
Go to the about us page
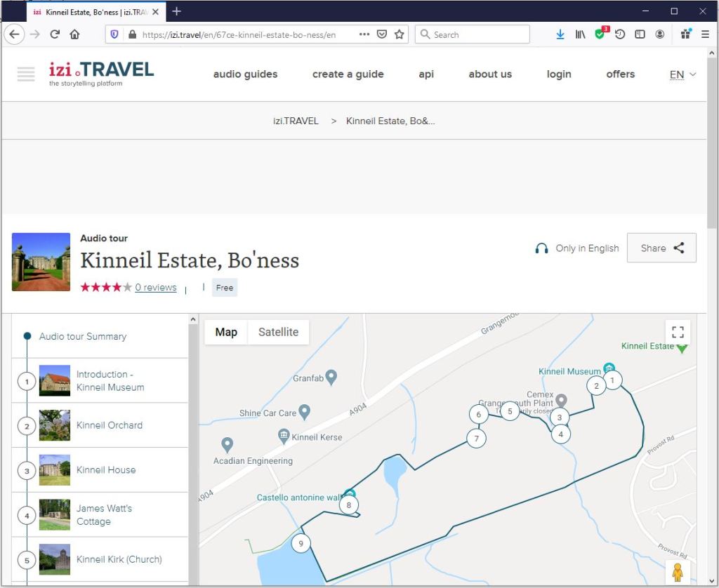pyautogui.click(x=490, y=74)
